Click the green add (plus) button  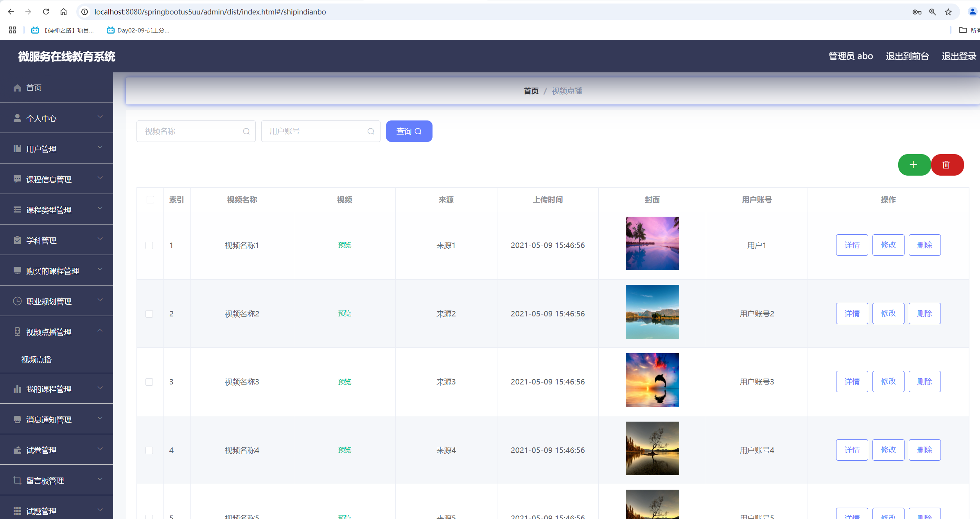[914, 165]
